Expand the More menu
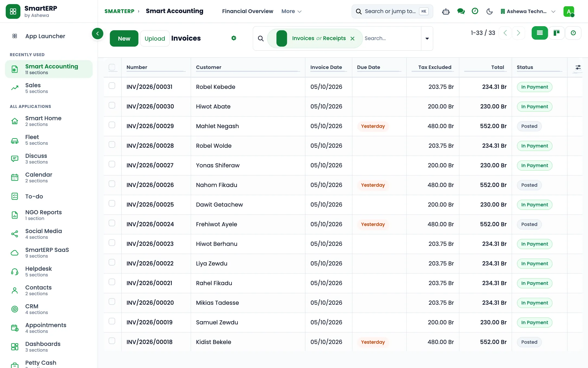Screen dimensions: 588x368 [291, 11]
